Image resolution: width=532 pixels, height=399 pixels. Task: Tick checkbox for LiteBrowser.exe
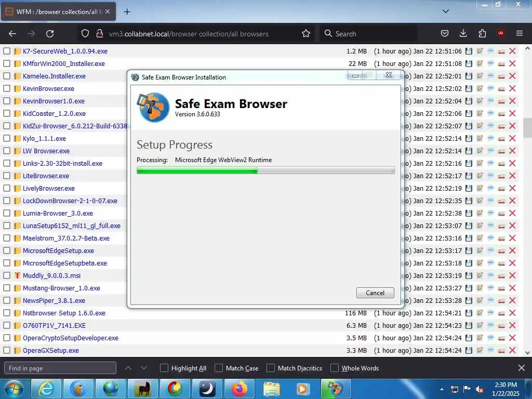pos(7,176)
